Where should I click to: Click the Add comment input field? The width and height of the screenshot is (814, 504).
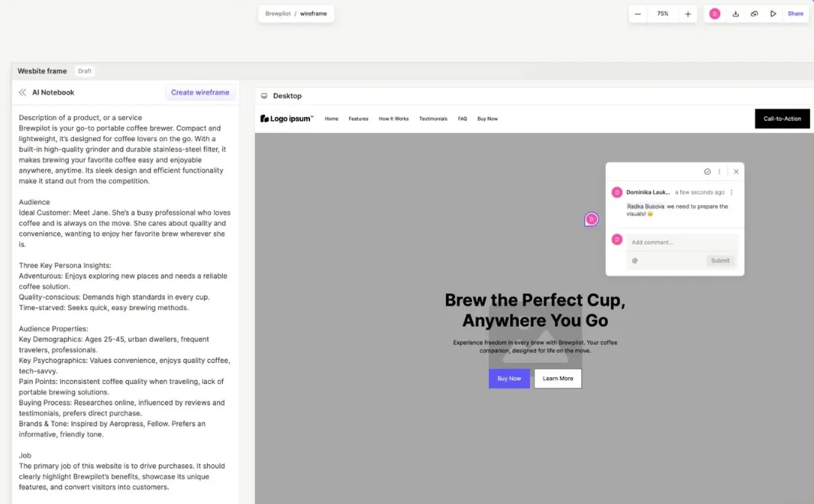(682, 242)
